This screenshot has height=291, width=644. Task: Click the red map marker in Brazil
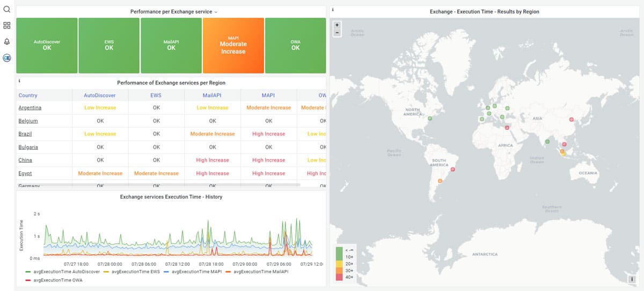tap(453, 170)
